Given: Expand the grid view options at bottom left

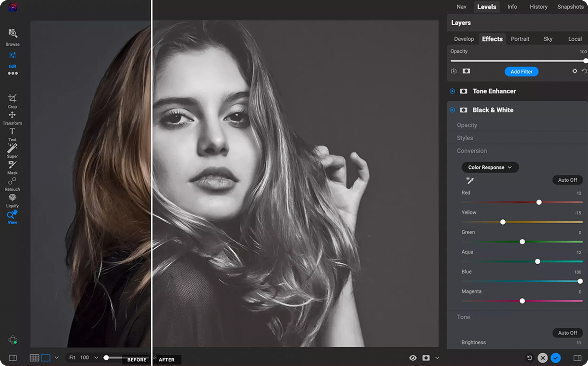Looking at the screenshot, I should (x=56, y=358).
